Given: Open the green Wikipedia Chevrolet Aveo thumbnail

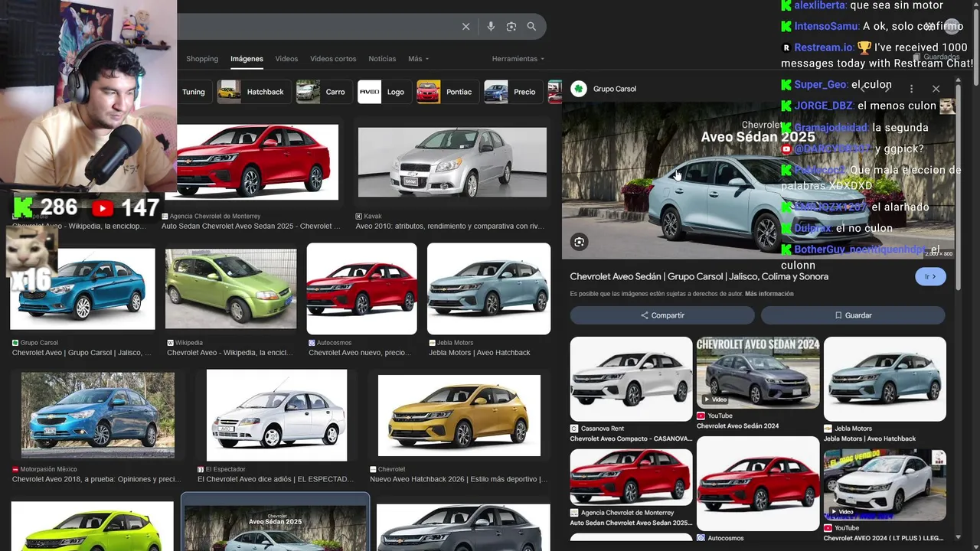Looking at the screenshot, I should point(230,289).
